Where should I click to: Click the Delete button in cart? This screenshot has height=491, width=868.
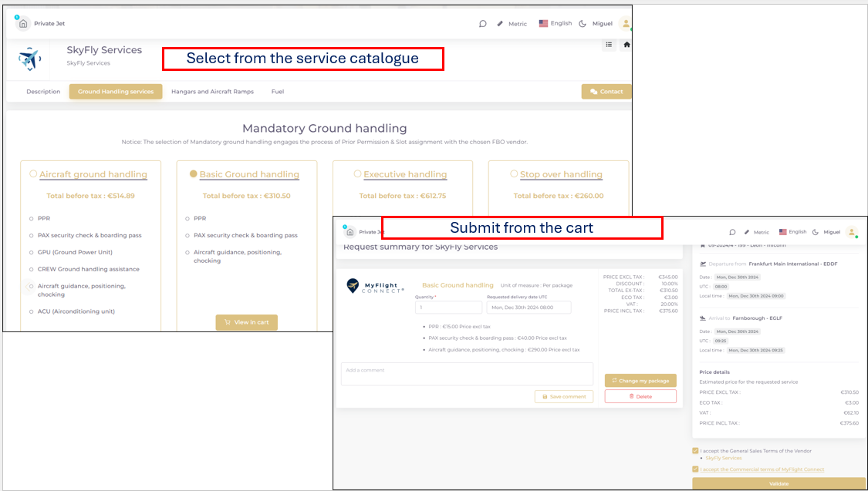click(x=640, y=396)
